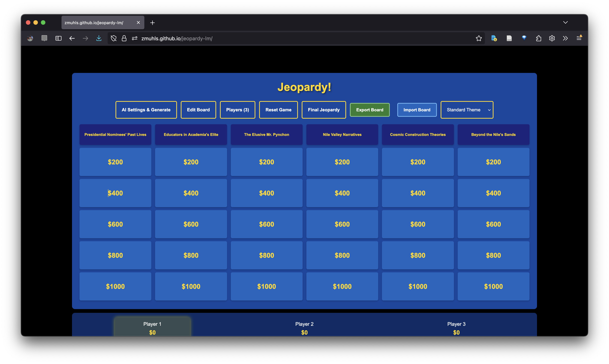Image resolution: width=609 pixels, height=364 pixels.
Task: Toggle the sidebar panel icon
Action: [x=58, y=38]
